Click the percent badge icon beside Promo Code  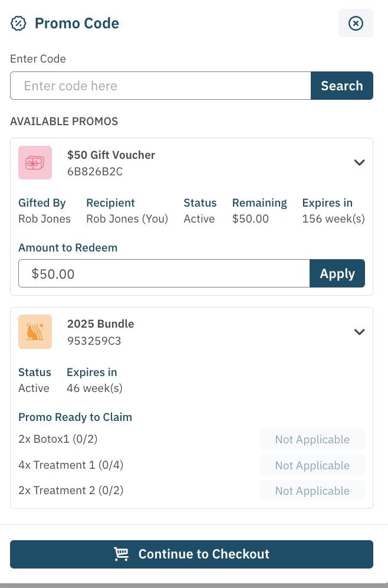pyautogui.click(x=19, y=24)
